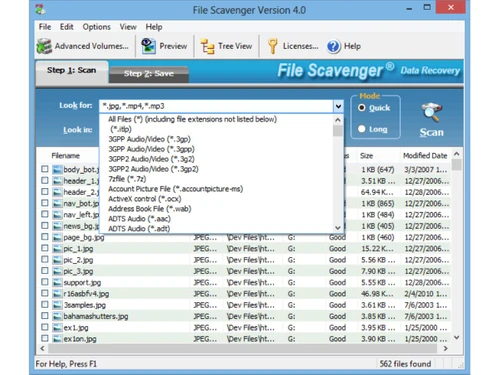Open the View menu
Screen dimensions: 500x375
pyautogui.click(x=128, y=27)
